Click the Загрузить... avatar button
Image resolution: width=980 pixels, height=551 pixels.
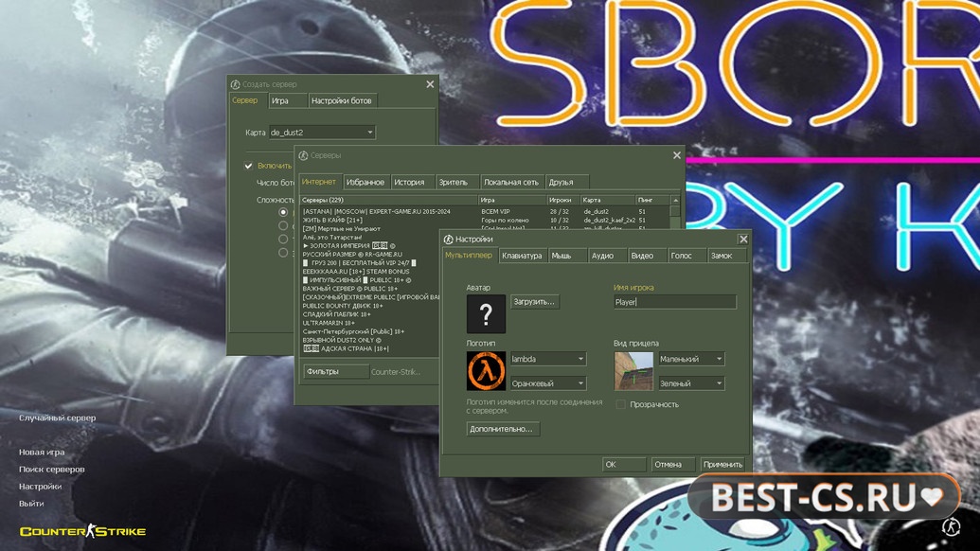coord(534,302)
